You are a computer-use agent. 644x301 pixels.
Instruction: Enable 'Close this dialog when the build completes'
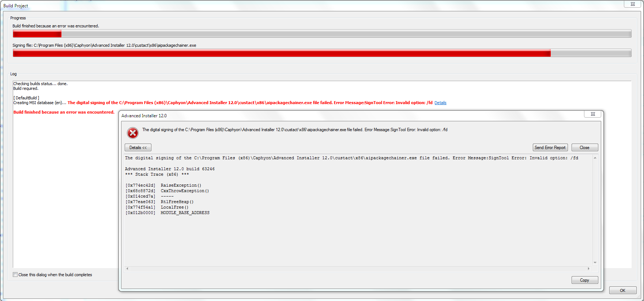(x=15, y=275)
